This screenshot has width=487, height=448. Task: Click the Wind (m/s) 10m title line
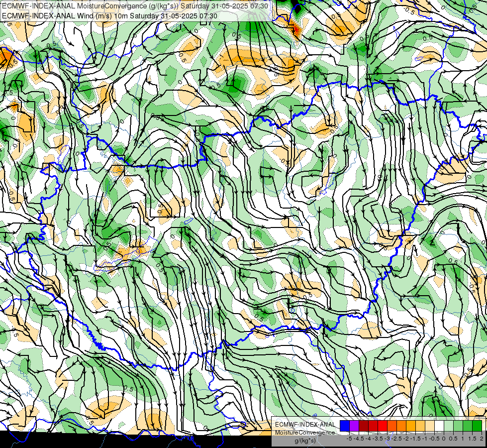click(x=109, y=16)
